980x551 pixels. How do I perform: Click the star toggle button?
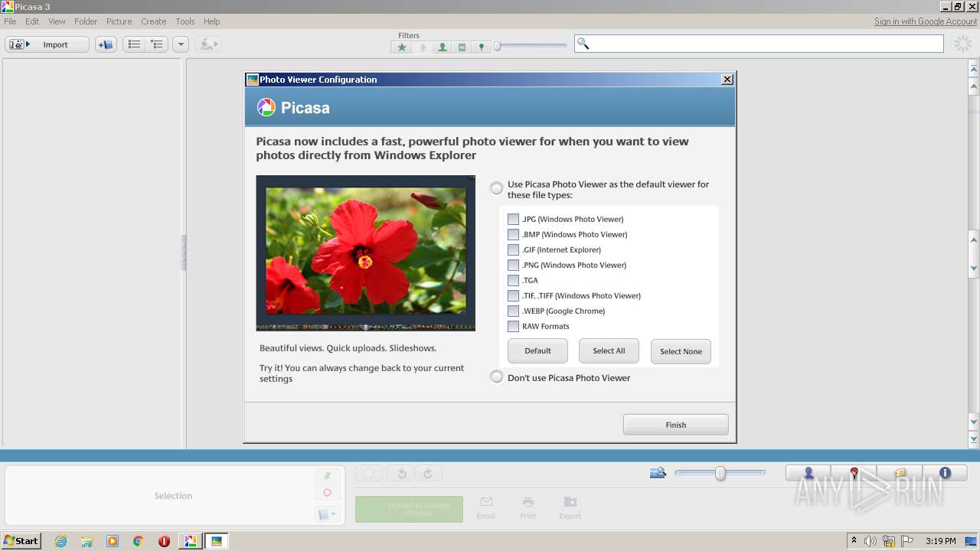pos(369,474)
